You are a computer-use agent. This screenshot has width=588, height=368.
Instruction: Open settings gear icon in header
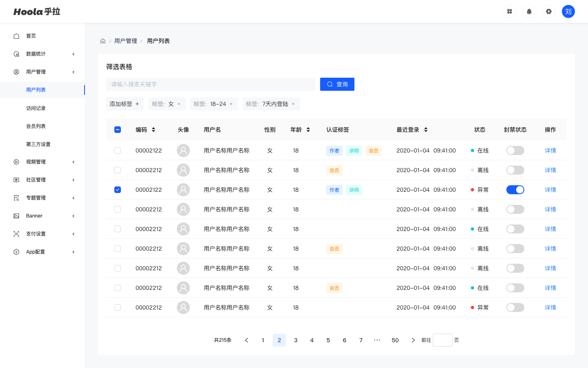549,11
